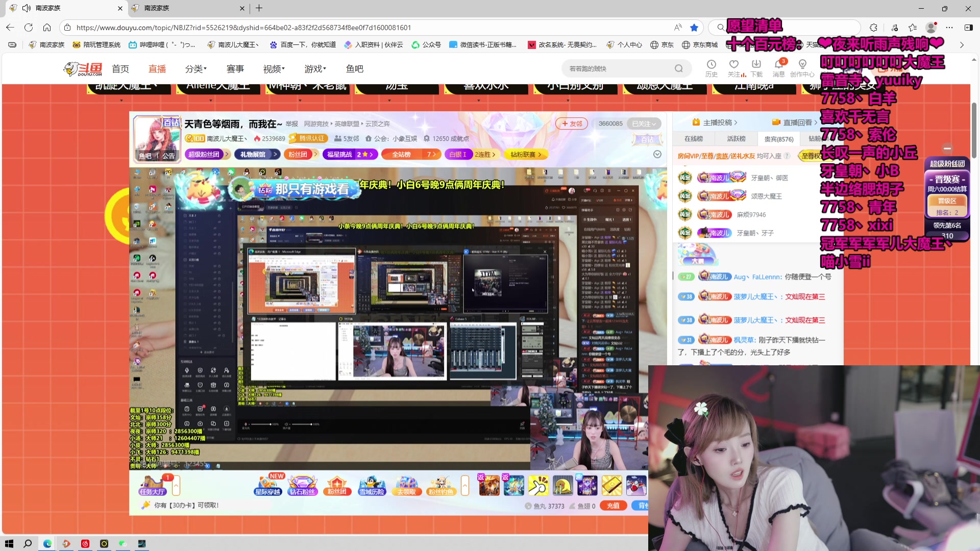Viewport: 980px width, 551px height.
Task: Go to 鱼吧 nav item
Action: click(x=355, y=68)
